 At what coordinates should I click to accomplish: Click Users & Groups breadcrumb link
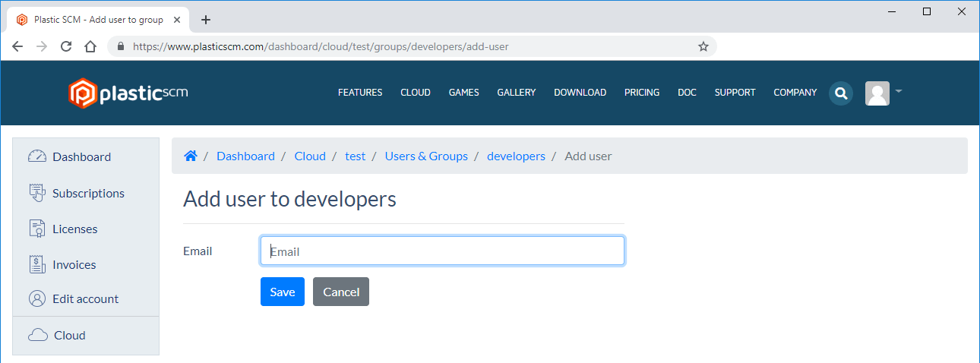(426, 156)
